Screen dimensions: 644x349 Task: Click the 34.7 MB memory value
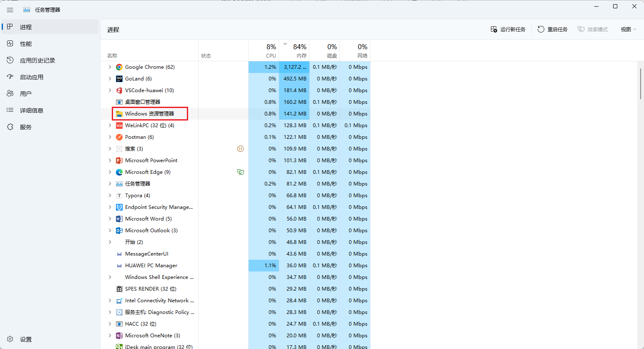[297, 277]
